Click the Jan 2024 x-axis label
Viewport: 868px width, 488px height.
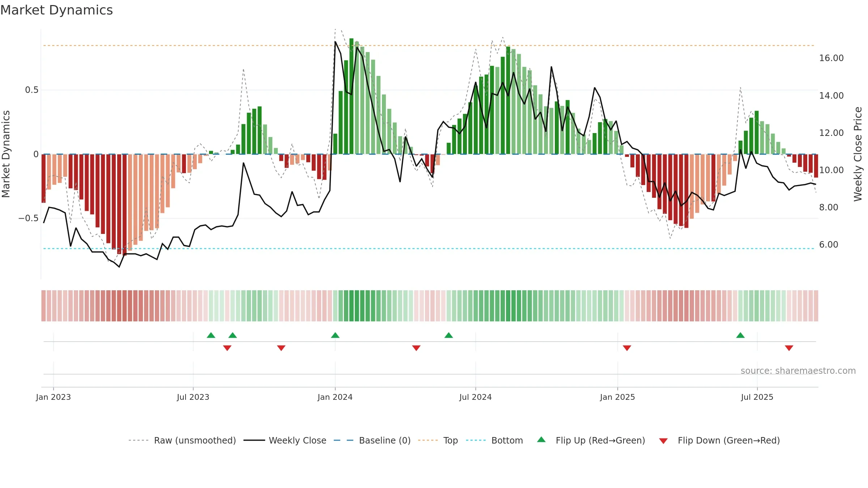tap(335, 397)
